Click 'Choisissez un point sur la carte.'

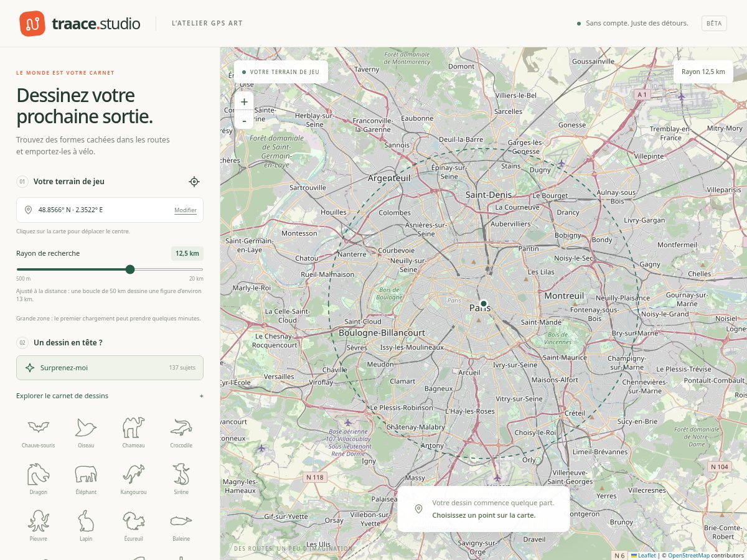(x=484, y=515)
